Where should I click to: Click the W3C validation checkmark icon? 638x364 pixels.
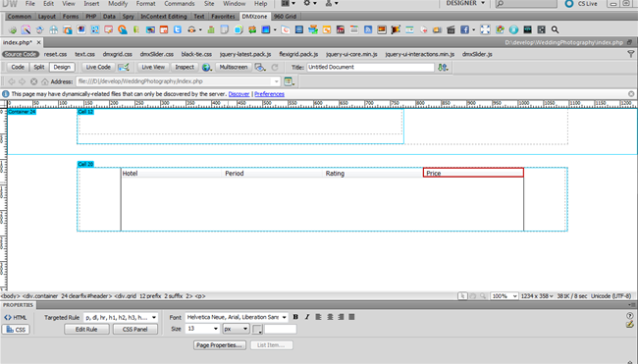[124, 67]
